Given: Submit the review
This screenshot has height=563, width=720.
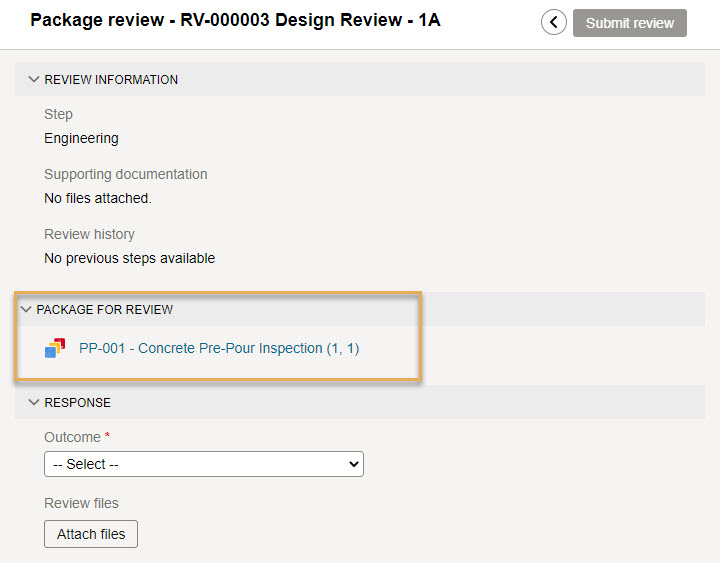Looking at the screenshot, I should (x=630, y=23).
